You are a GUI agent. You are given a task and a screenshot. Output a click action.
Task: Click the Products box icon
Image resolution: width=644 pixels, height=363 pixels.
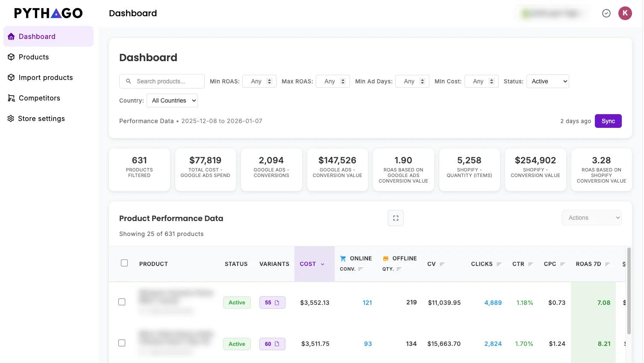(11, 57)
